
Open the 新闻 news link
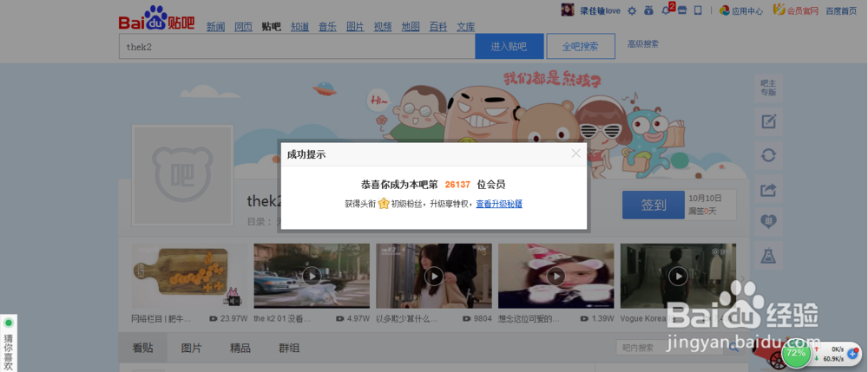(x=215, y=27)
